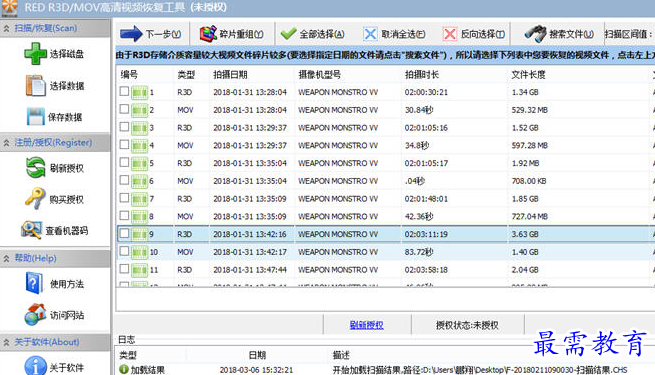Click the film icon of file number 1
Screen dimensions: 655x375
[140, 92]
